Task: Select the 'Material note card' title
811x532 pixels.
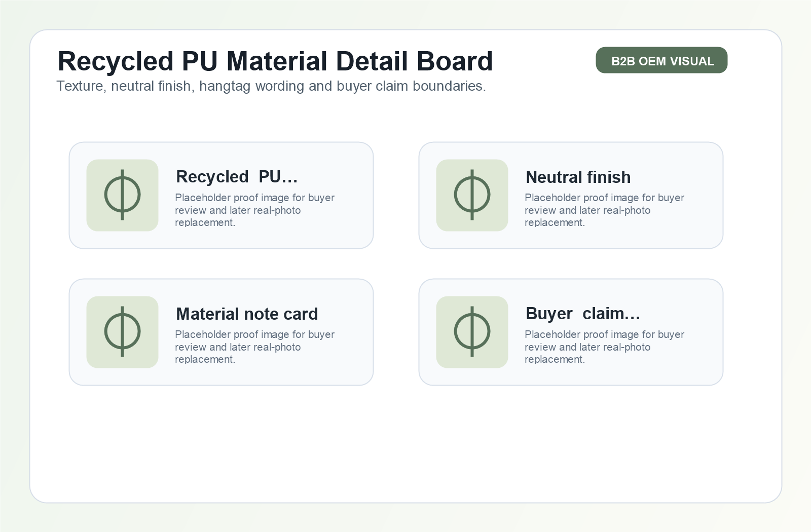Action: [247, 314]
